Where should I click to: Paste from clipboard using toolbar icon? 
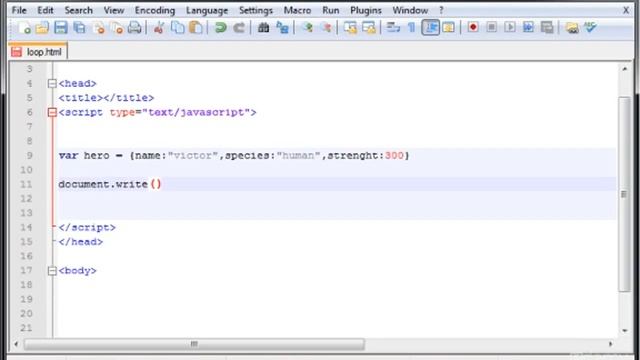pyautogui.click(x=196, y=27)
